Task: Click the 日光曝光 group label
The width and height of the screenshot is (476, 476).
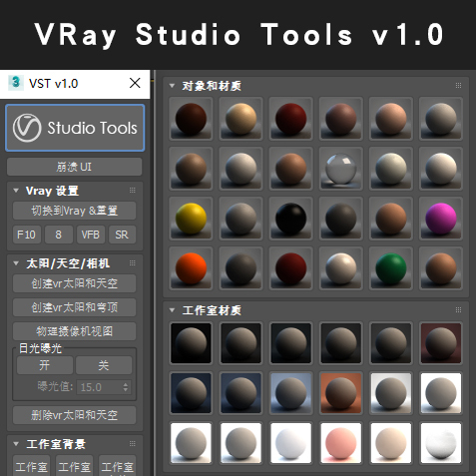Action: 40,348
